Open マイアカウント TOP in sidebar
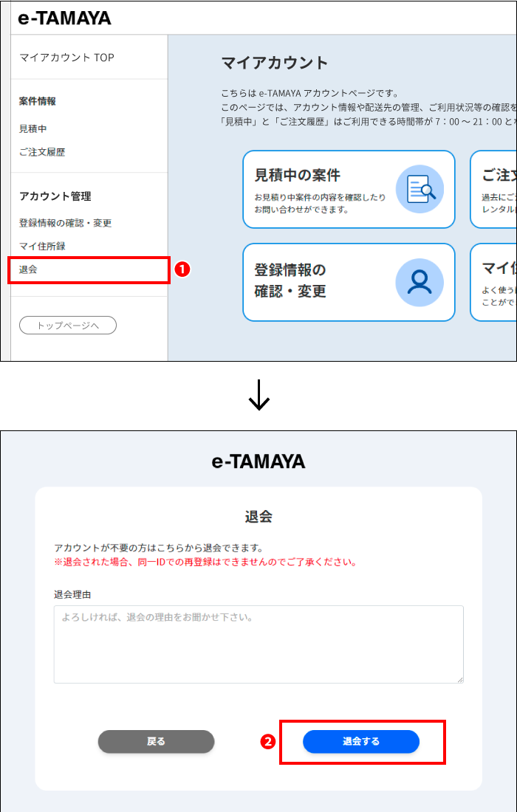 pos(66,58)
